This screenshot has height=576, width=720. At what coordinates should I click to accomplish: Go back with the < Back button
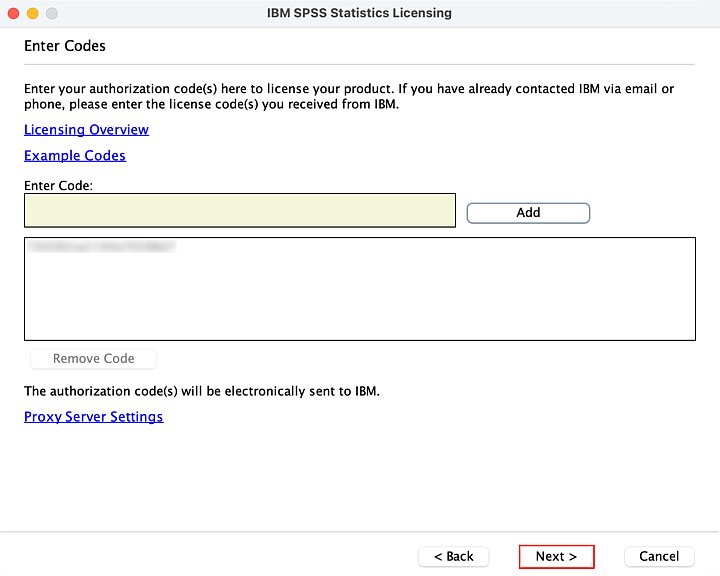pyautogui.click(x=453, y=556)
